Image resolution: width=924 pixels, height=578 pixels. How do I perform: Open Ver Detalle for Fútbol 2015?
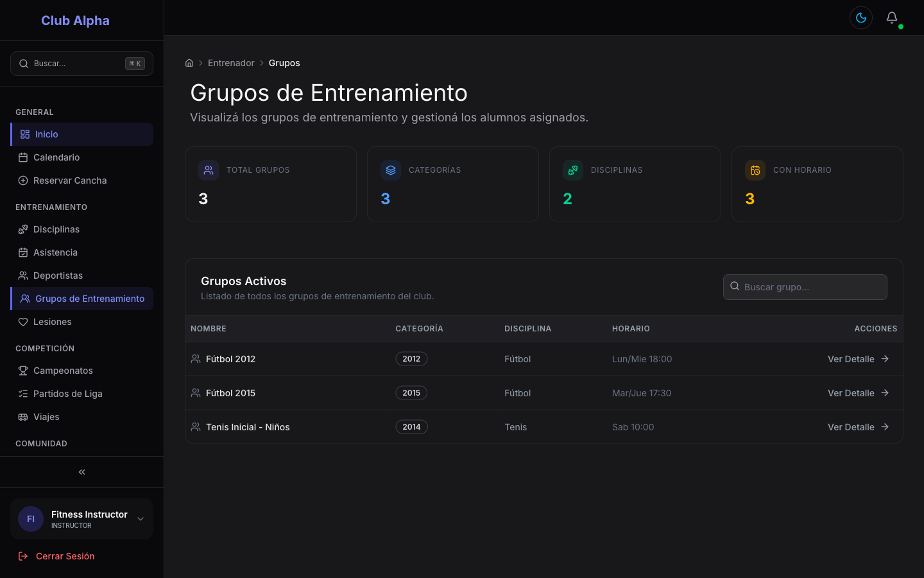859,393
